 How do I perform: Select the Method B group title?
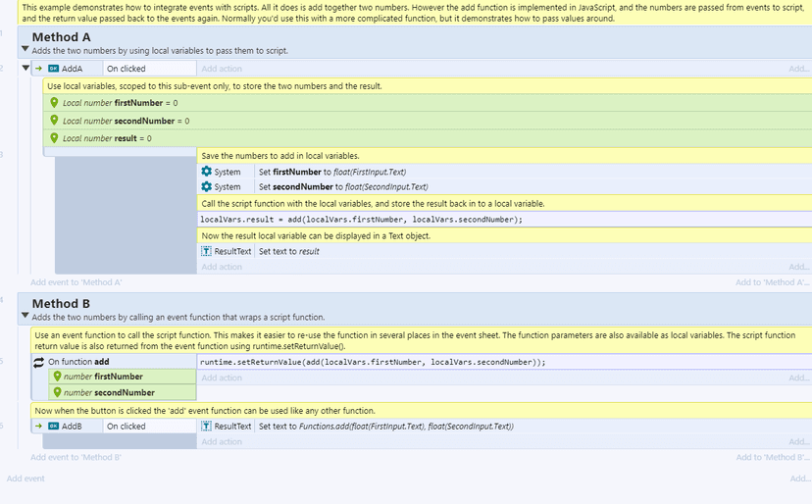(61, 304)
